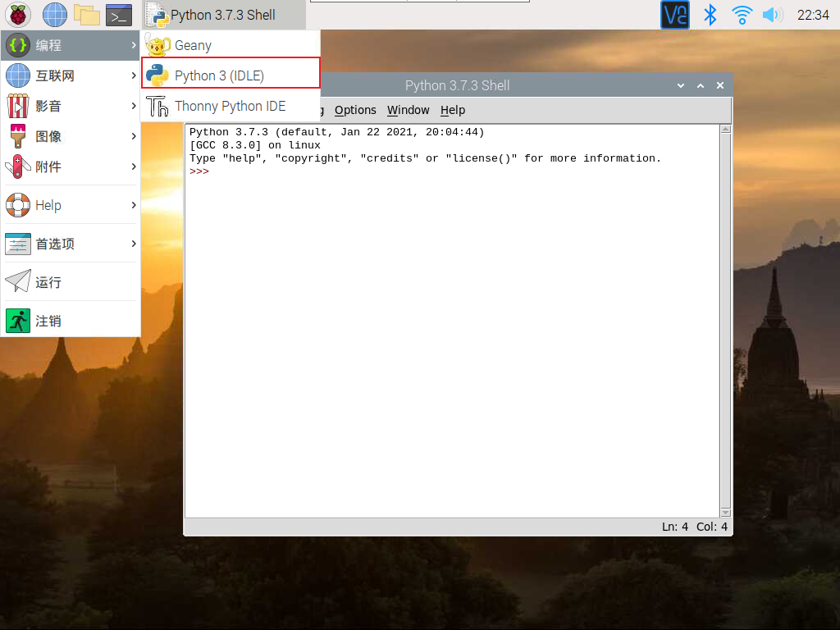
Task: Click the 互联网 globe icon in menu
Action: [x=18, y=75]
